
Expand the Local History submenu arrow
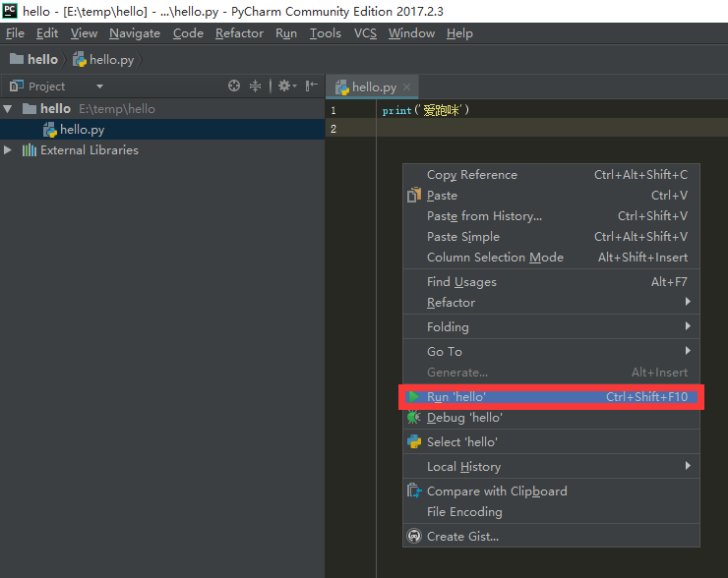(x=688, y=466)
